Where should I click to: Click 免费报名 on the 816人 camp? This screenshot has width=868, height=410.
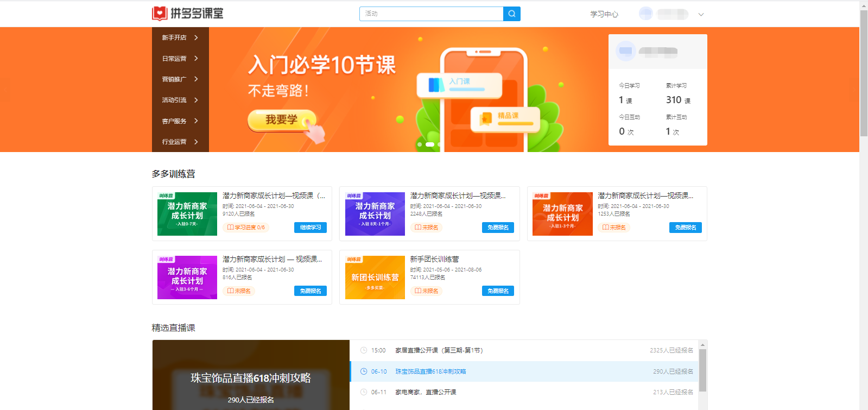coord(311,291)
